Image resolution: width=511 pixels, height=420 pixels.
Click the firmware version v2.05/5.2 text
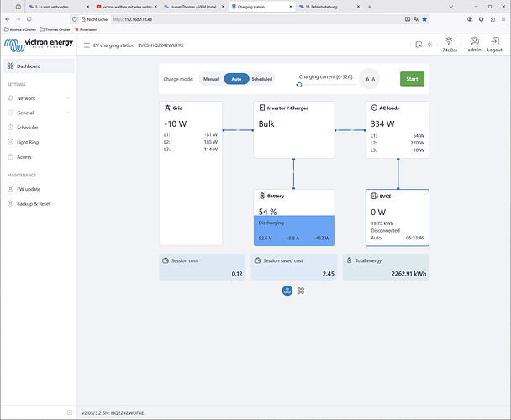tap(93, 412)
